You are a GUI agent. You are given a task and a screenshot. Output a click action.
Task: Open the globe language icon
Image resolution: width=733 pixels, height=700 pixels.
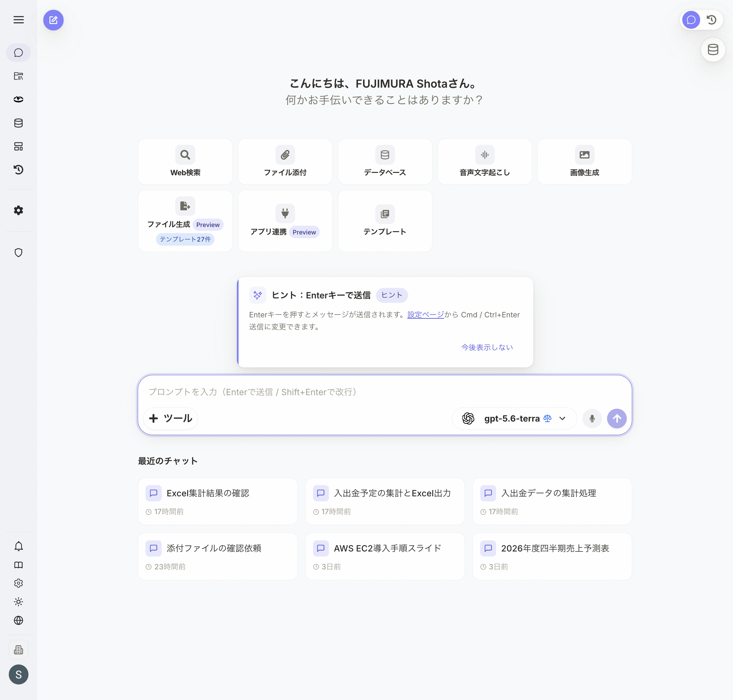click(18, 620)
